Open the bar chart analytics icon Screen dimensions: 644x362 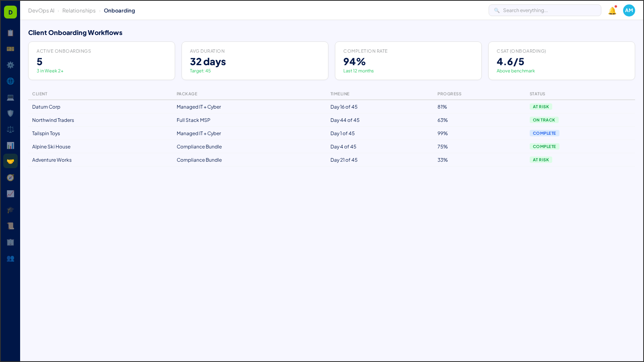pyautogui.click(x=10, y=146)
